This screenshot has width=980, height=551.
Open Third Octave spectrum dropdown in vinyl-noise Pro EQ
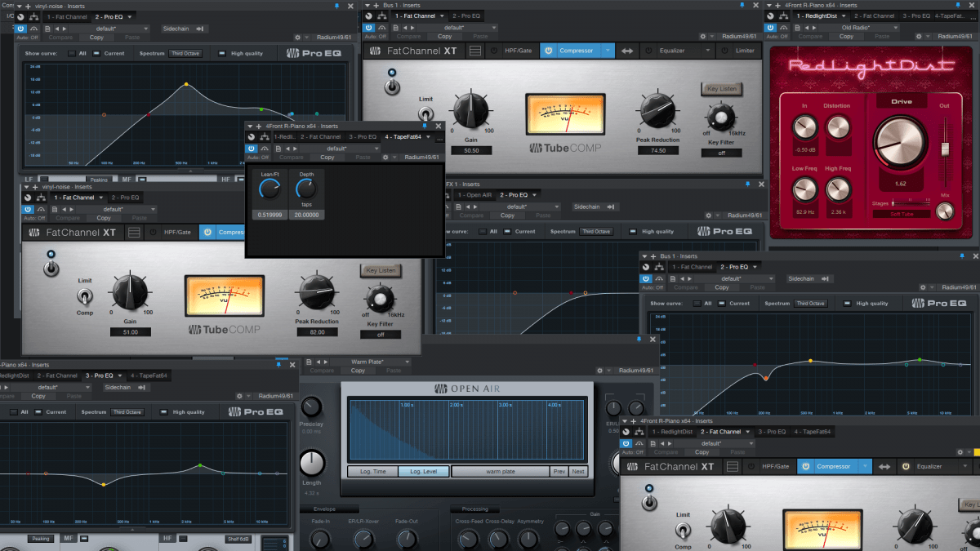[185, 54]
